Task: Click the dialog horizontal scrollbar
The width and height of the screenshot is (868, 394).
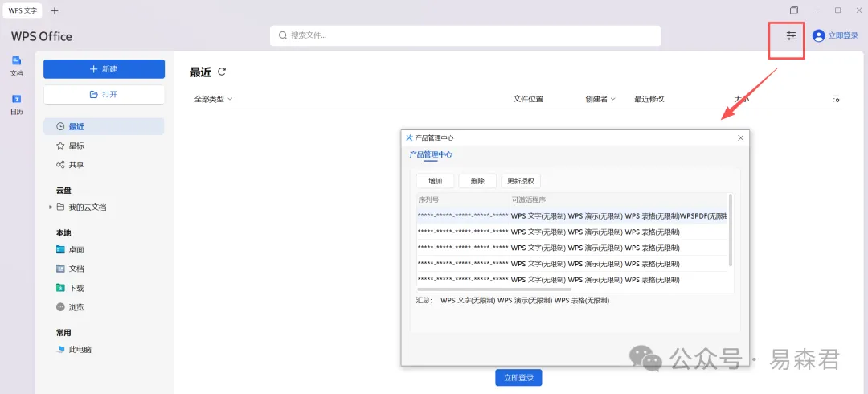Action: click(x=493, y=289)
